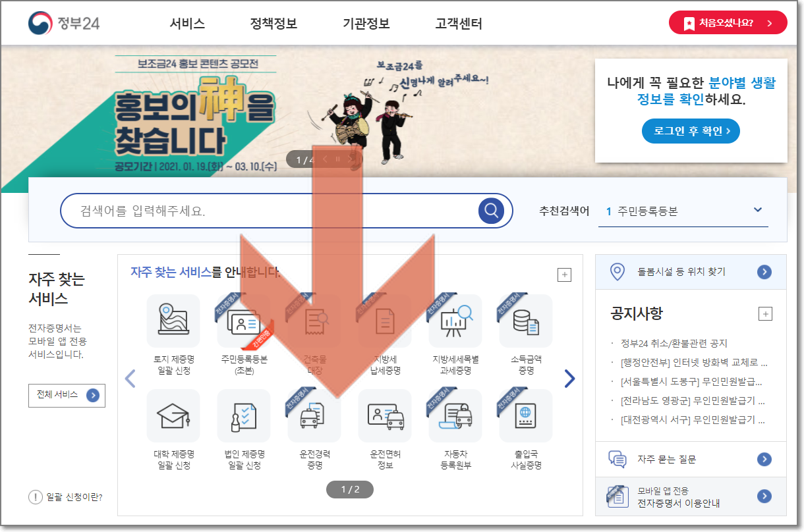Click the 일괄 신청이란? info icon
Image resolution: width=804 pixels, height=532 pixels.
tap(36, 497)
